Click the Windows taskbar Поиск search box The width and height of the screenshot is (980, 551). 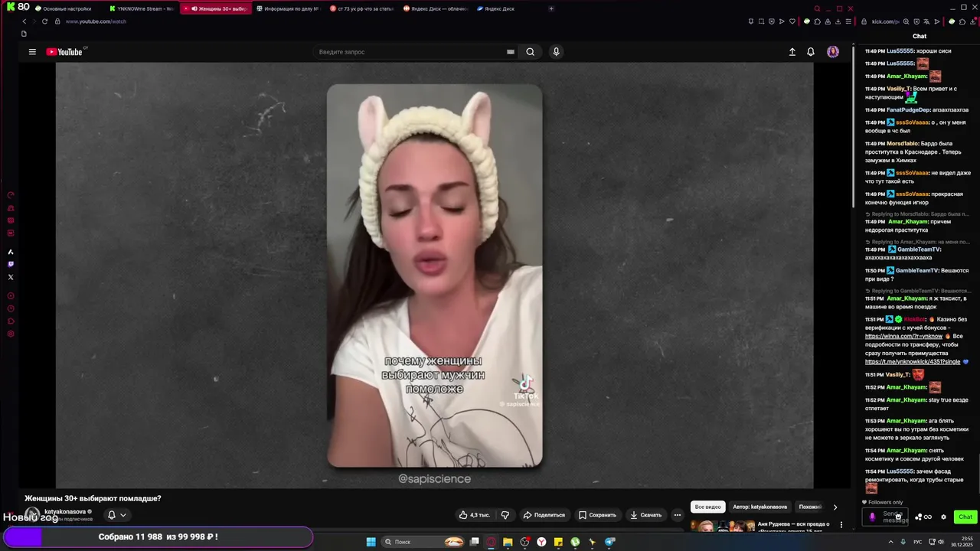tap(423, 542)
